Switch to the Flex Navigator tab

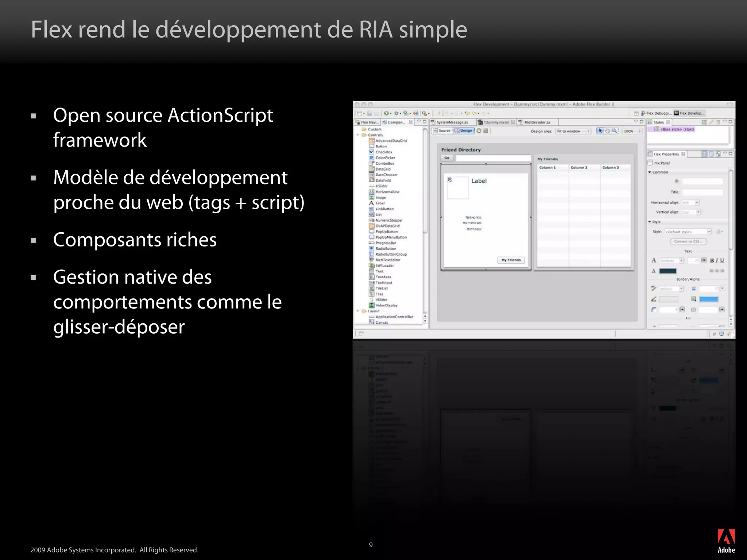[367, 122]
